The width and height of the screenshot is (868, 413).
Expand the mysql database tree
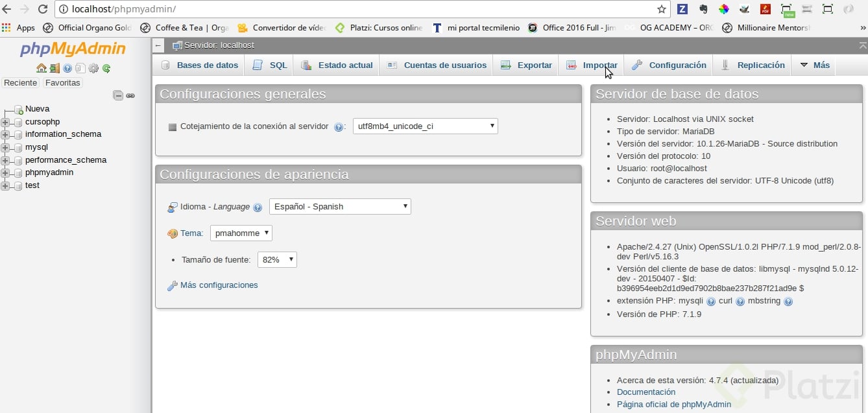(5, 148)
